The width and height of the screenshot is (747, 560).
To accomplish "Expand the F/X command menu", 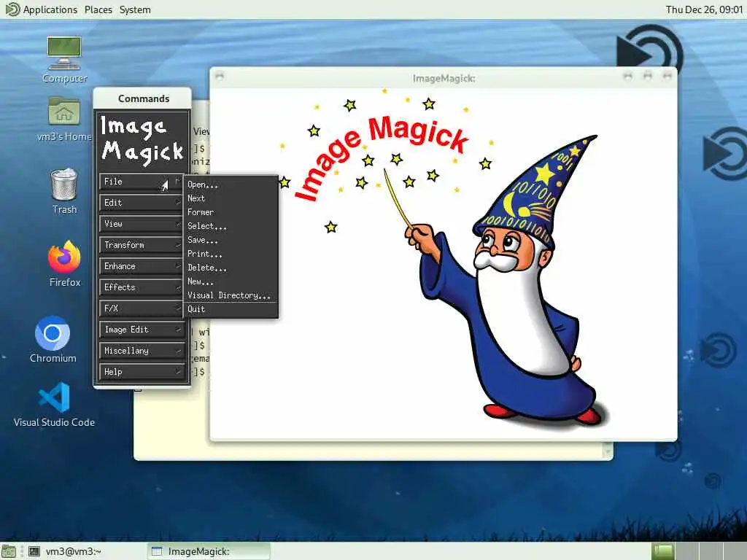I will coord(142,308).
